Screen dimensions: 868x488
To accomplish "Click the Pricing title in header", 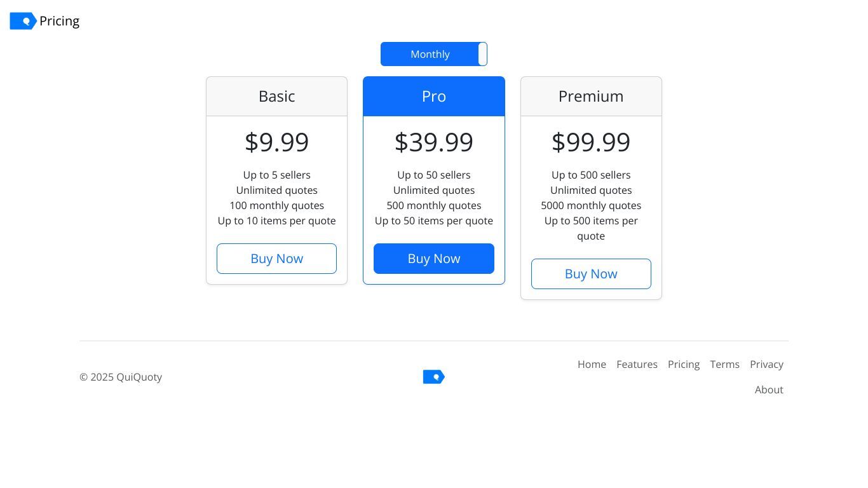I will 59,21.
